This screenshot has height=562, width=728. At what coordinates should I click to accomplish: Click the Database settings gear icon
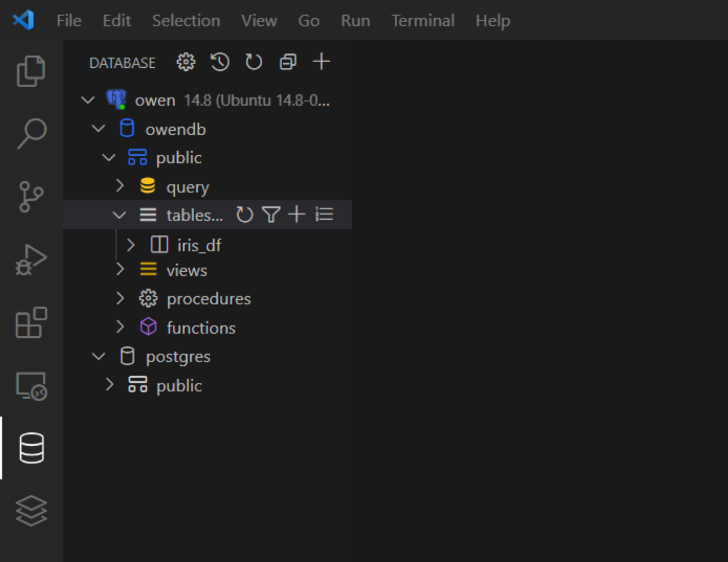[x=186, y=62]
